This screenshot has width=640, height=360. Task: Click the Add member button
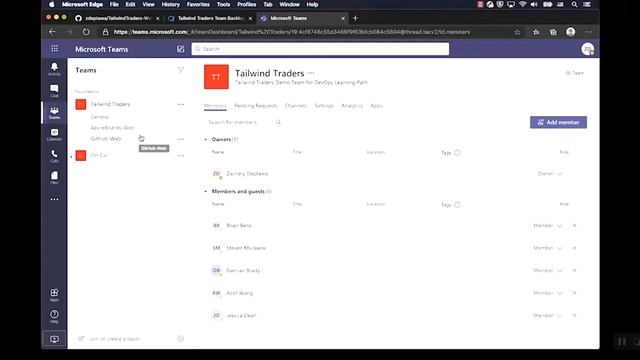558,122
